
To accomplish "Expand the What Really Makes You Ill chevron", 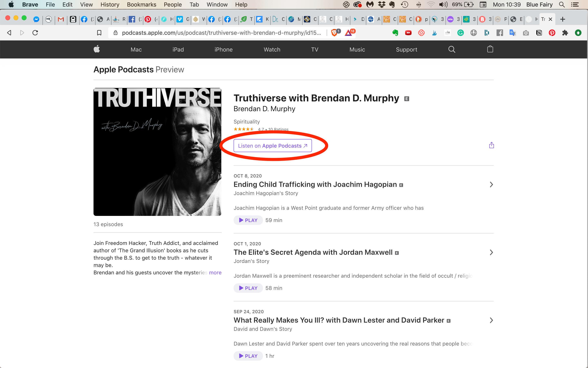I will click(x=491, y=320).
